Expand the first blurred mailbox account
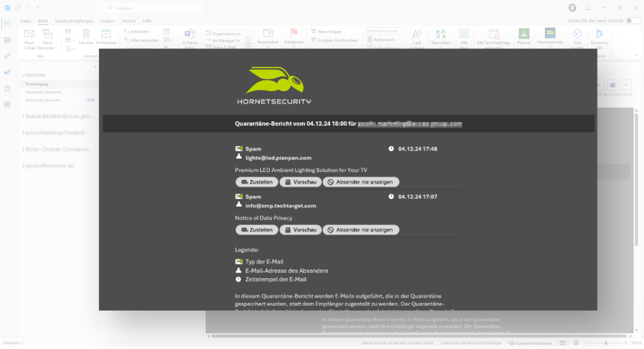Viewport: 644px width, 349px height. coord(23,116)
